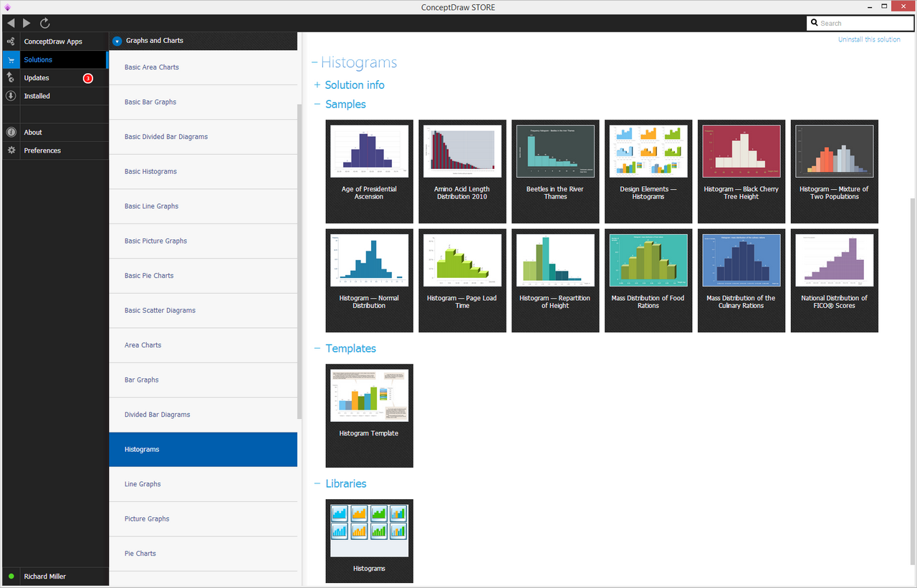Viewport: 917px width, 588px height.
Task: Collapse the Samples section
Action: [317, 104]
